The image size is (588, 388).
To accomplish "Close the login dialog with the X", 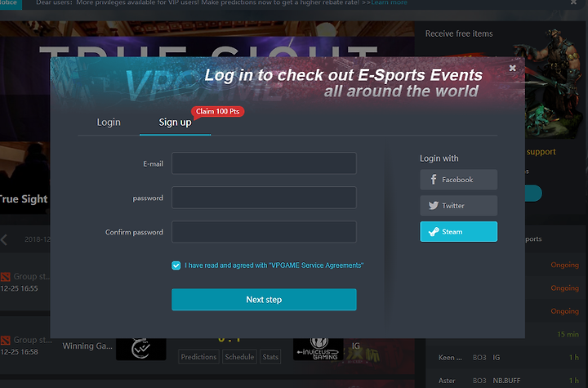I will (512, 68).
